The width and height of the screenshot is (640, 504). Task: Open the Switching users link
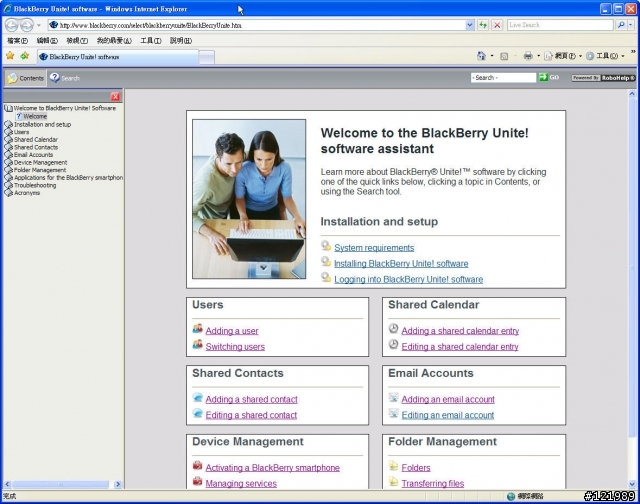(235, 346)
